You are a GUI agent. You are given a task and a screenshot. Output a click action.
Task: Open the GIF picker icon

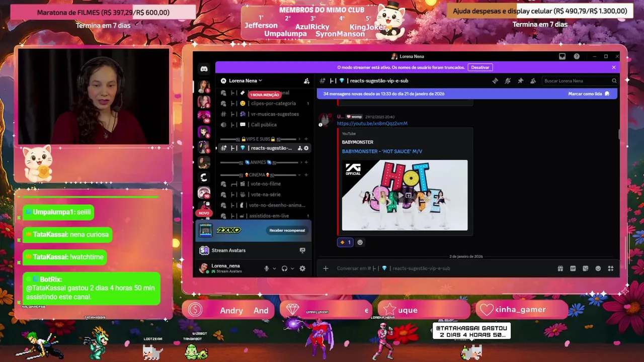click(x=573, y=268)
